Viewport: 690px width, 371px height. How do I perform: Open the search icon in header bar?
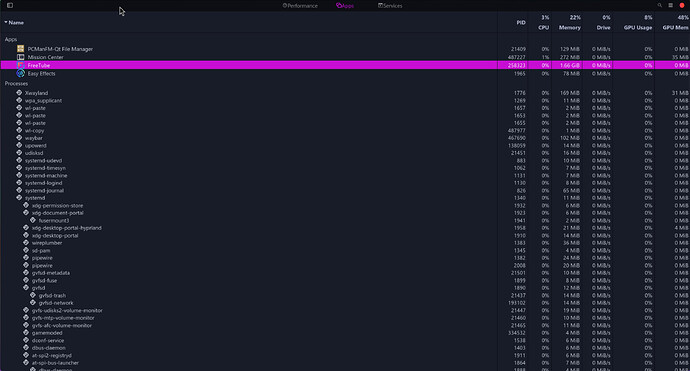[x=659, y=5]
